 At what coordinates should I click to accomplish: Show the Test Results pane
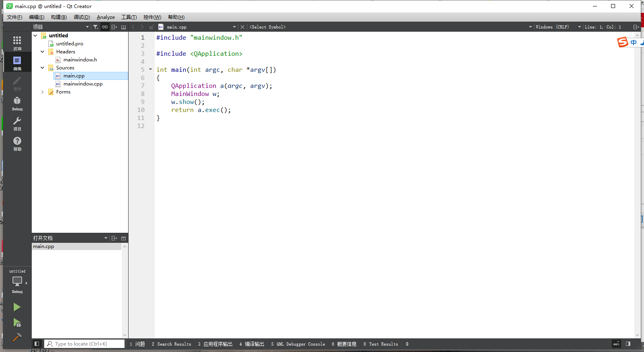380,344
